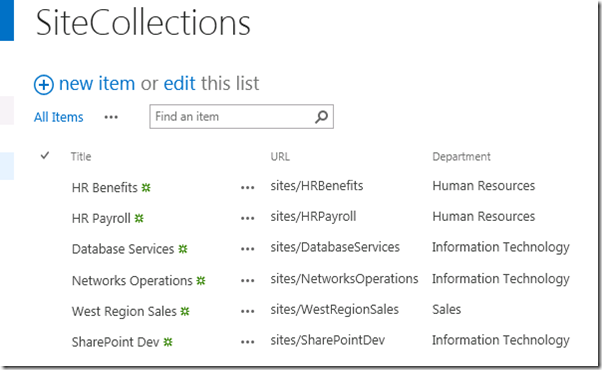The height and width of the screenshot is (370, 602).
Task: Toggle the select-all checkmark in header
Action: coord(45,155)
